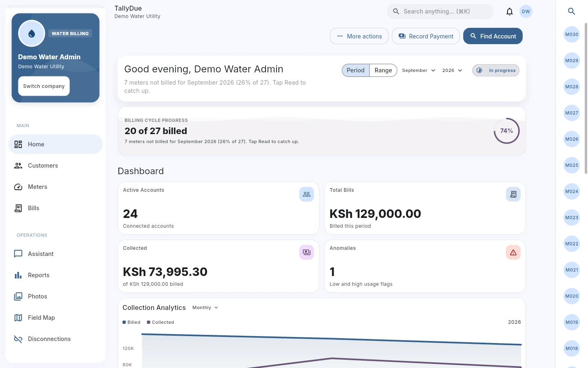Open 2026 year dropdown
The image size is (588, 368).
(452, 70)
